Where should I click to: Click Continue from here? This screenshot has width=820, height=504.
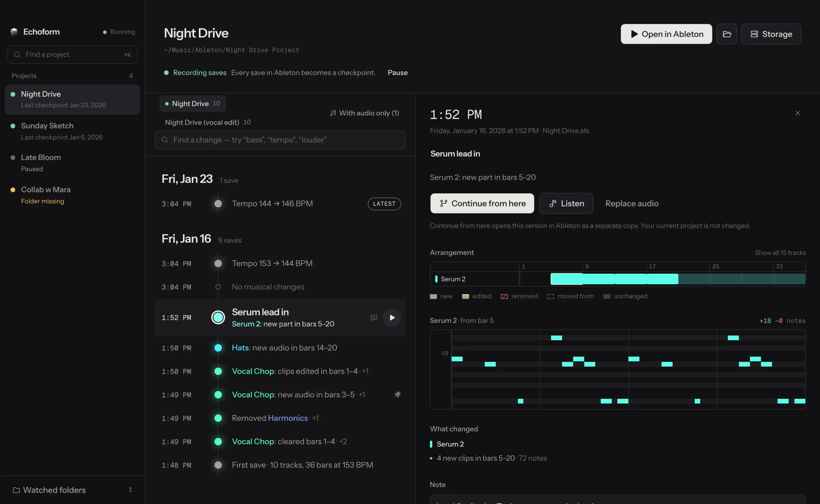pos(482,203)
